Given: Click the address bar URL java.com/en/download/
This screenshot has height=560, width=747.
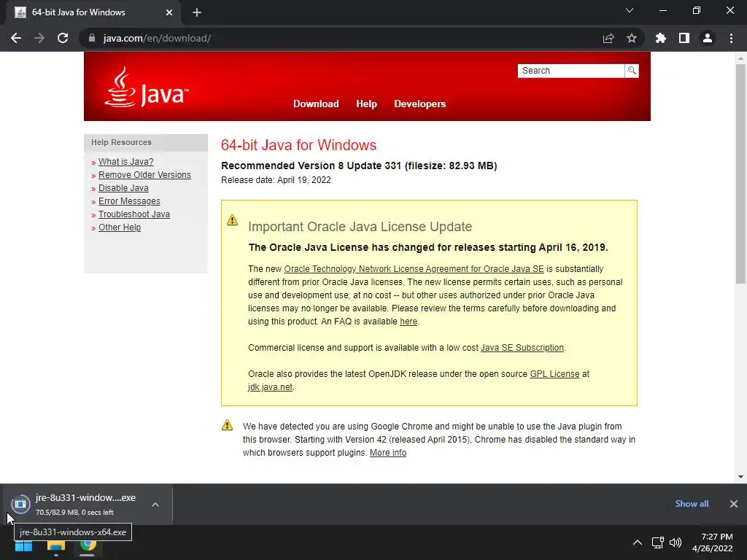Looking at the screenshot, I should pyautogui.click(x=158, y=38).
